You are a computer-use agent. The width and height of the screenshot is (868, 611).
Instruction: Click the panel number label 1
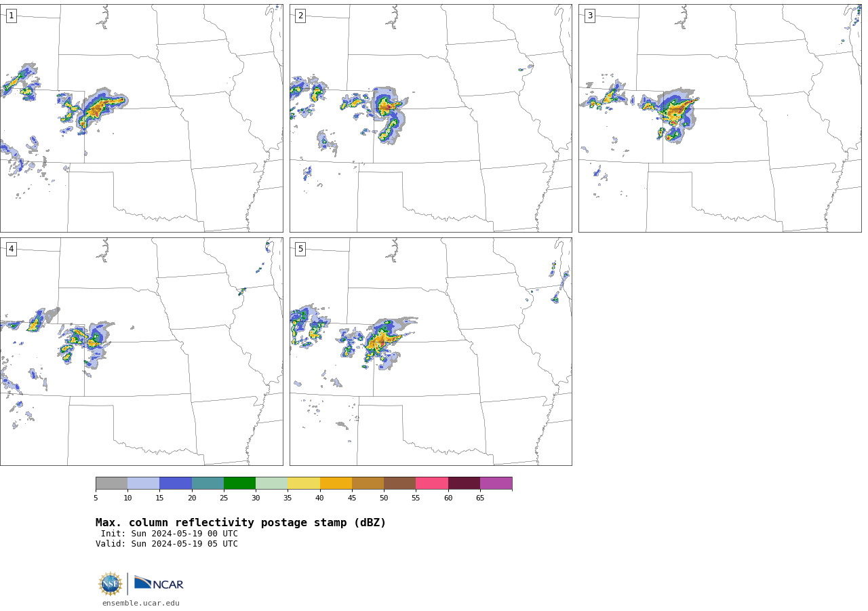point(11,16)
